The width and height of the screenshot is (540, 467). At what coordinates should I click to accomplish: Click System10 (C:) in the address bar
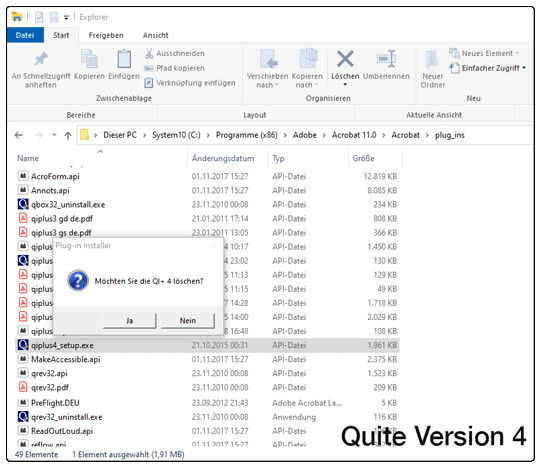tap(176, 135)
